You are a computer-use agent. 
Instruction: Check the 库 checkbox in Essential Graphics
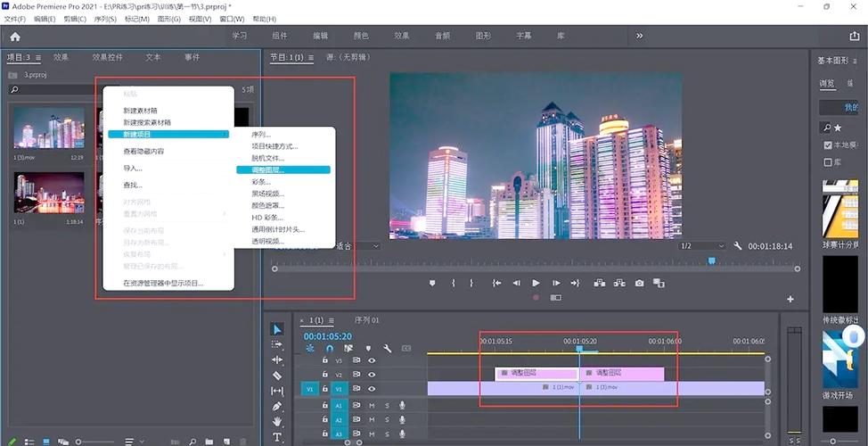[827, 162]
